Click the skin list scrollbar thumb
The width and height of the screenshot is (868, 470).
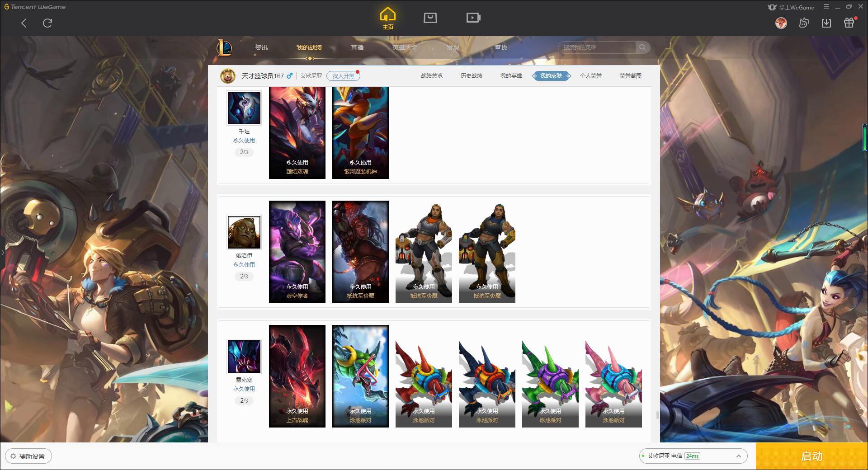pos(657,415)
